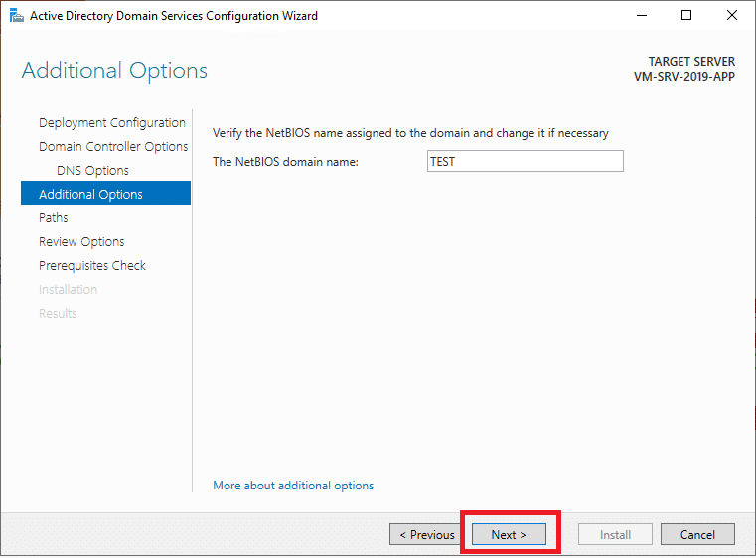The height and width of the screenshot is (558, 756).
Task: Go to the Deployment Configuration step
Action: (x=111, y=123)
